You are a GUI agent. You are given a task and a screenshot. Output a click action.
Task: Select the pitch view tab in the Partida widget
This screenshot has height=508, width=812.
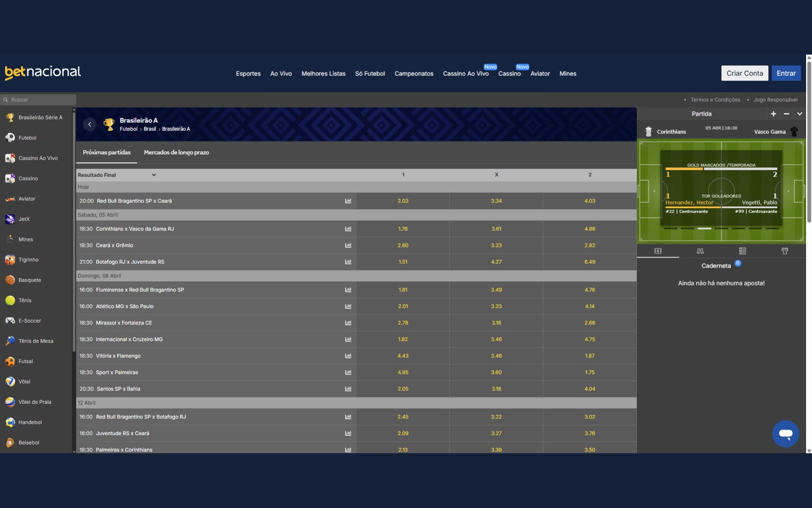click(x=658, y=251)
